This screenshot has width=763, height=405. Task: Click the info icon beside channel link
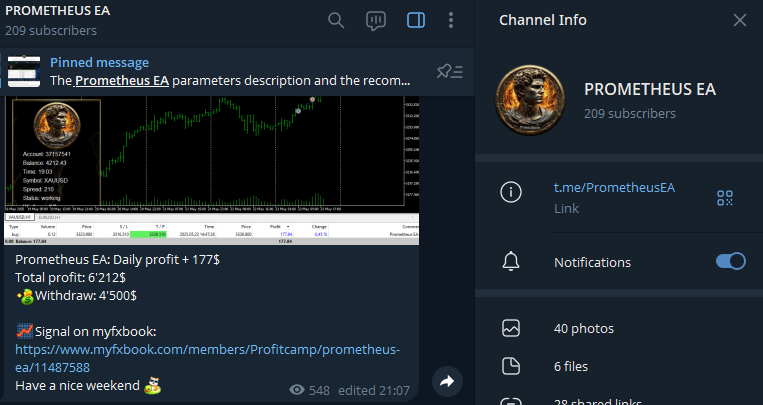coord(511,192)
